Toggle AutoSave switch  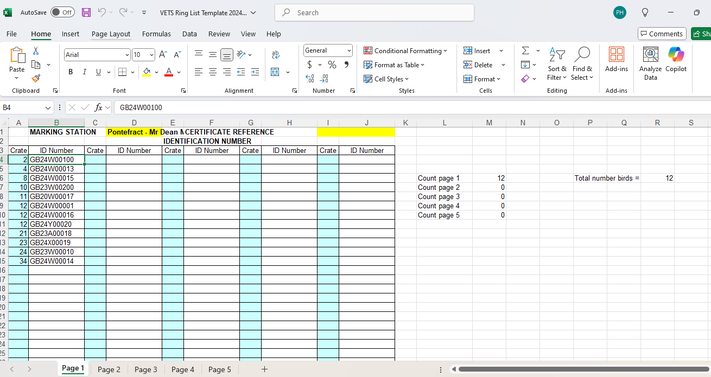62,13
